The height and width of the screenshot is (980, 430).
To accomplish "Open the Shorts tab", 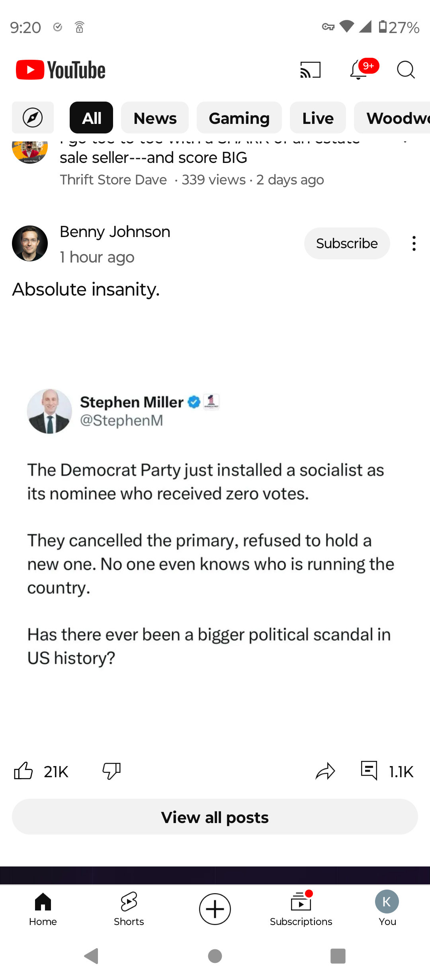I will point(129,909).
